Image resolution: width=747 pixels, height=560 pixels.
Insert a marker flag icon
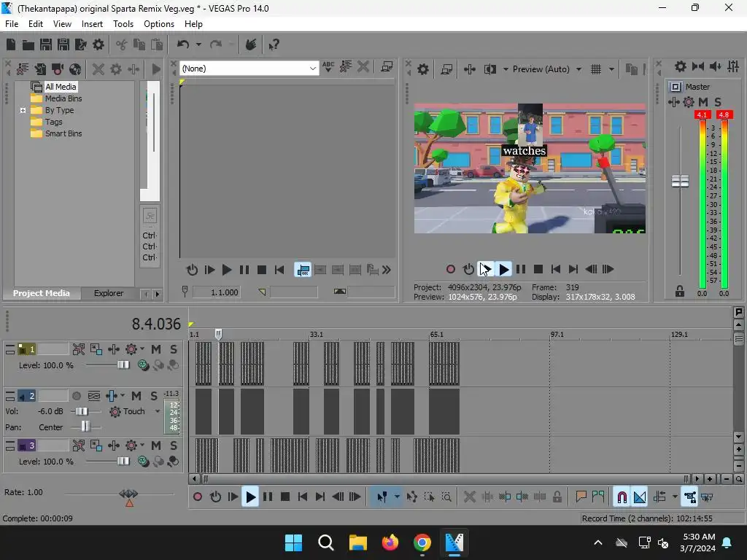point(580,497)
